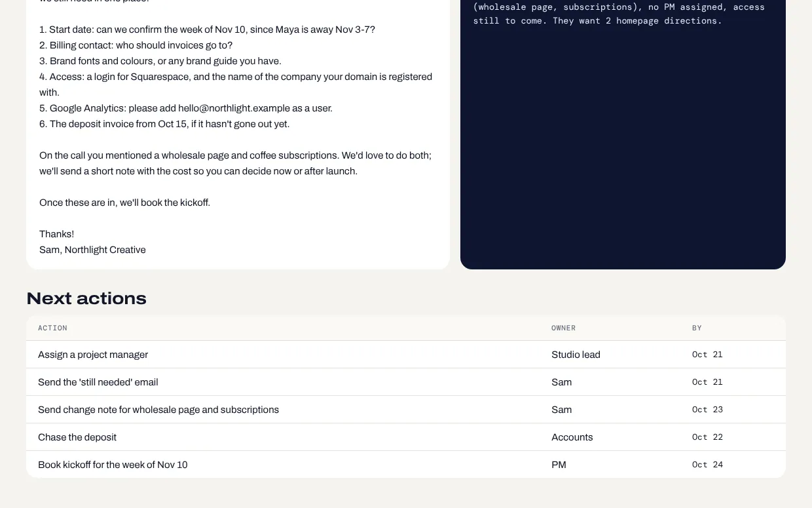Click 'Assign a project manager' action
Image resolution: width=812 pixels, height=508 pixels.
point(93,355)
